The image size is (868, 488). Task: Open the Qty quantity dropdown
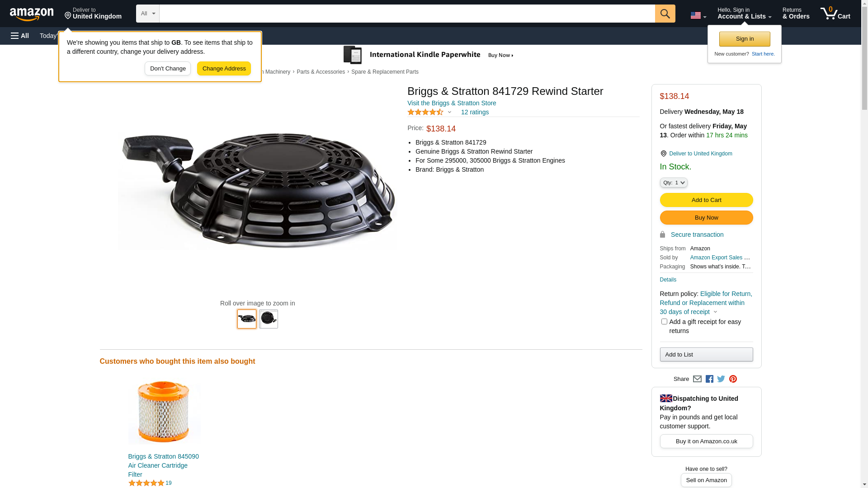pos(674,183)
